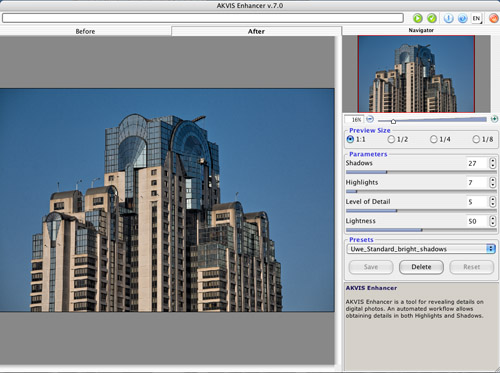The height and width of the screenshot is (373, 500).
Task: Click the Shadows slider track
Action: pyautogui.click(x=421, y=172)
